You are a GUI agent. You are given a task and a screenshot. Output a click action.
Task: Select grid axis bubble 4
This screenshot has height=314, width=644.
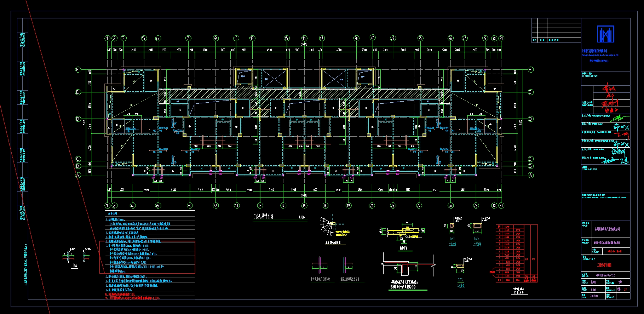pyautogui.click(x=133, y=205)
